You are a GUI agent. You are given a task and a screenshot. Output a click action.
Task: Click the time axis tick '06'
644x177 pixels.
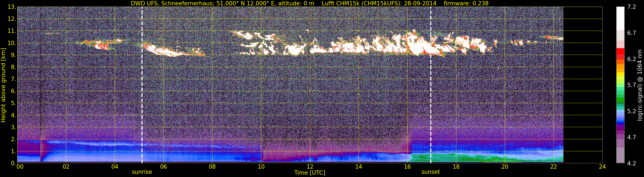tap(164, 166)
